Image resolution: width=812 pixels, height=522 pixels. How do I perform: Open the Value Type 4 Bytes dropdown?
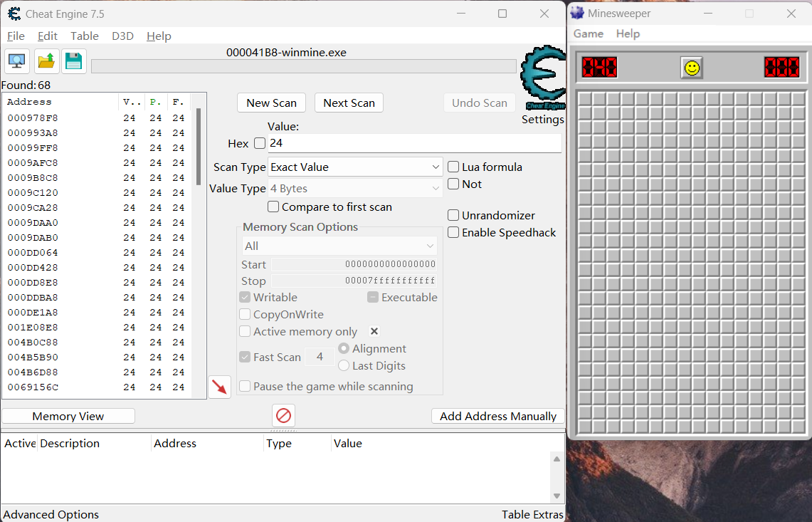point(355,189)
